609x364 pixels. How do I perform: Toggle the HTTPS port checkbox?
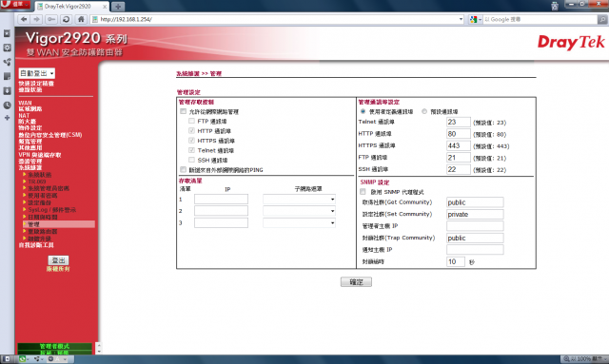coord(191,141)
